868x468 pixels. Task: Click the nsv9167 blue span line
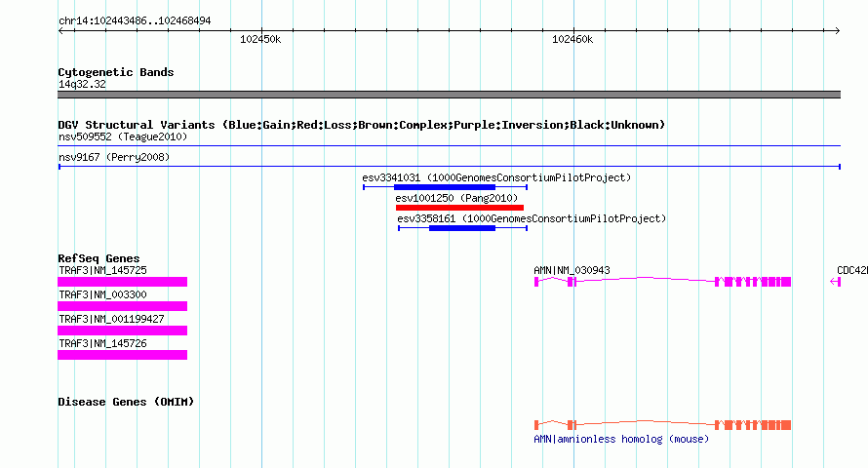click(449, 167)
